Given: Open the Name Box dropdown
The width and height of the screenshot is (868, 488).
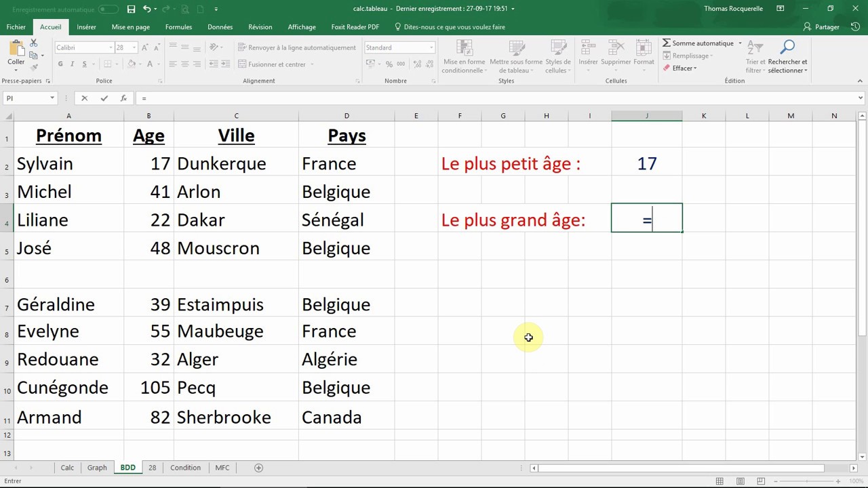Looking at the screenshot, I should [52, 98].
